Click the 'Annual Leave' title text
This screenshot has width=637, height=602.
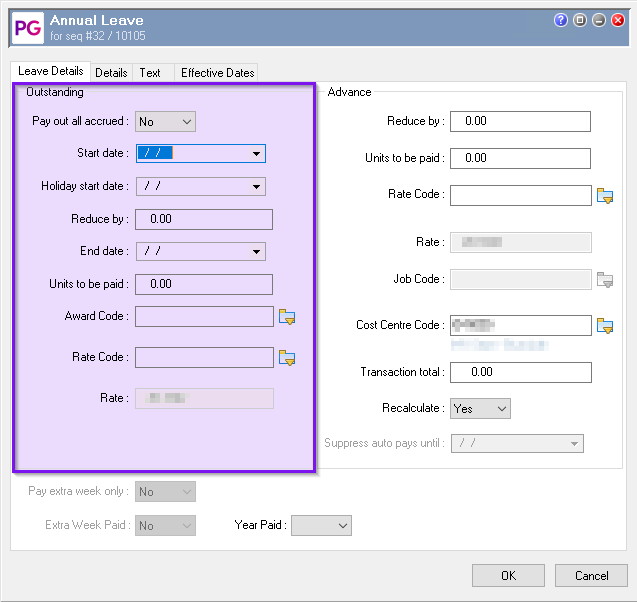click(x=97, y=20)
